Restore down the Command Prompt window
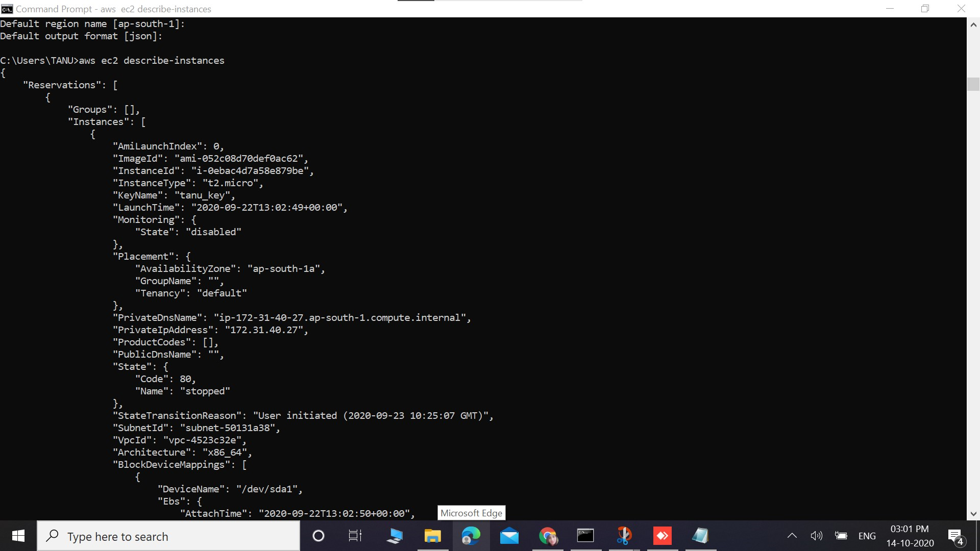Screen dimensions: 980x551 tap(925, 9)
